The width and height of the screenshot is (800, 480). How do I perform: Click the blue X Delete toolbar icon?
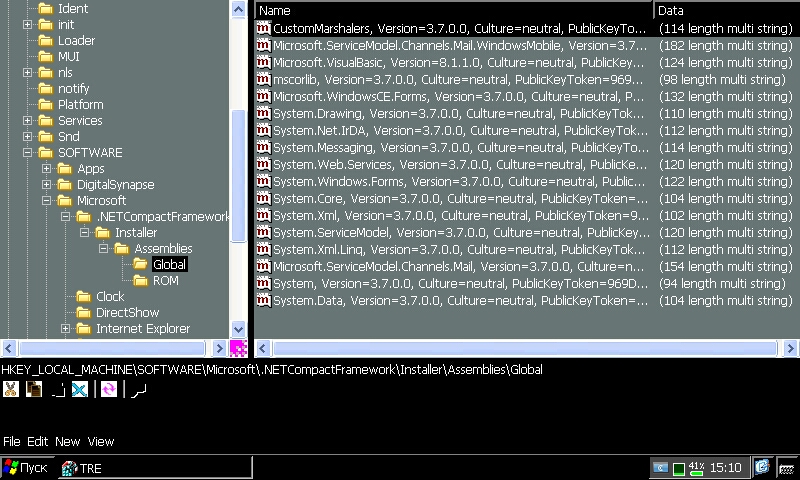80,390
